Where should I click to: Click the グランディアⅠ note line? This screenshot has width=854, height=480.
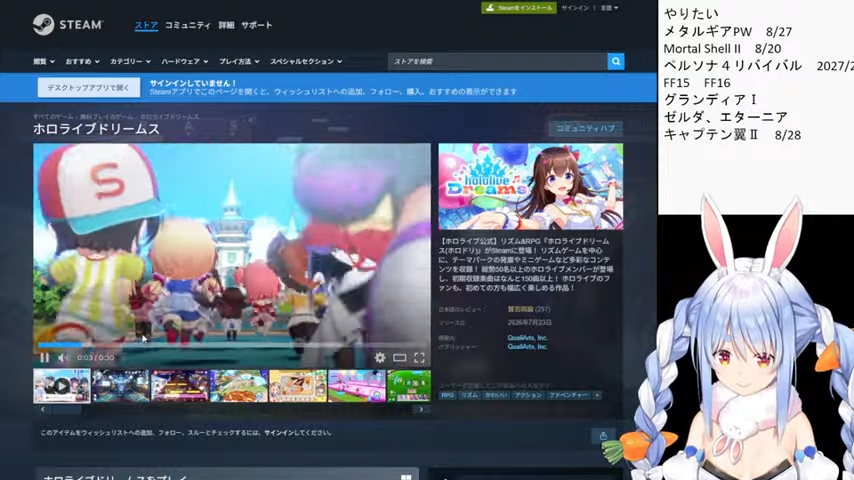(x=710, y=100)
